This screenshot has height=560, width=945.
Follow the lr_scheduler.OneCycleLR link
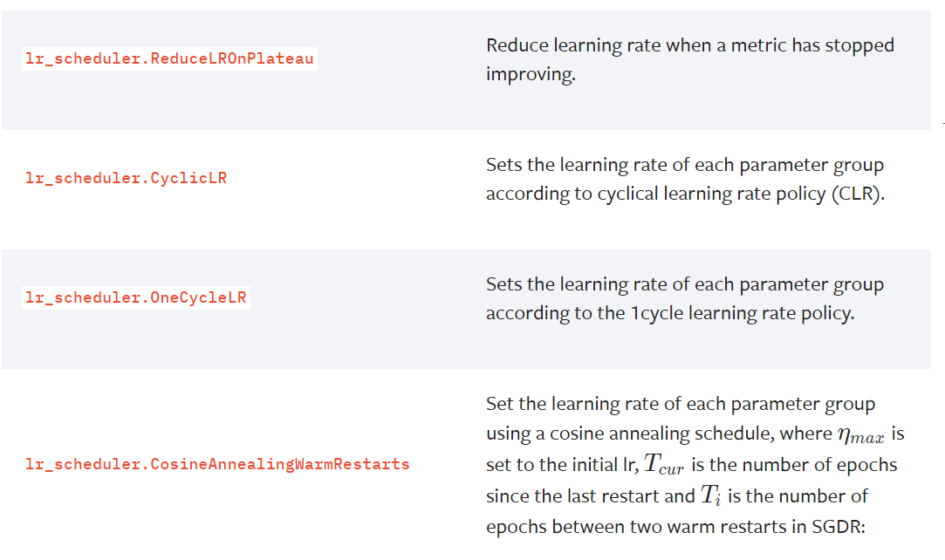click(135, 297)
